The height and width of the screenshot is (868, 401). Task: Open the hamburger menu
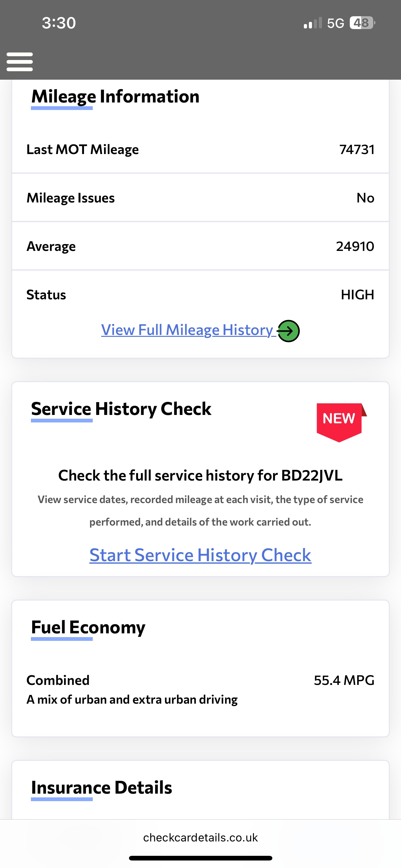point(20,62)
